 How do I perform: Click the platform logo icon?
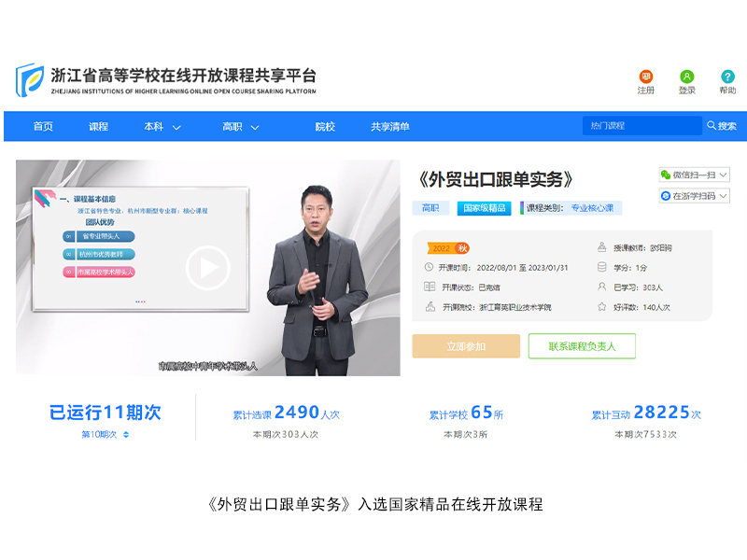pyautogui.click(x=29, y=80)
